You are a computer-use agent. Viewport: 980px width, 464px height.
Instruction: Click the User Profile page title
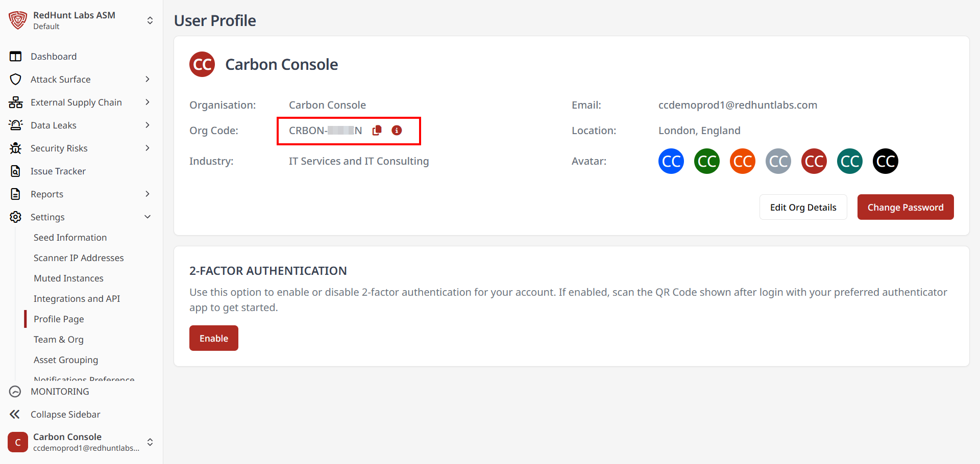click(x=215, y=20)
